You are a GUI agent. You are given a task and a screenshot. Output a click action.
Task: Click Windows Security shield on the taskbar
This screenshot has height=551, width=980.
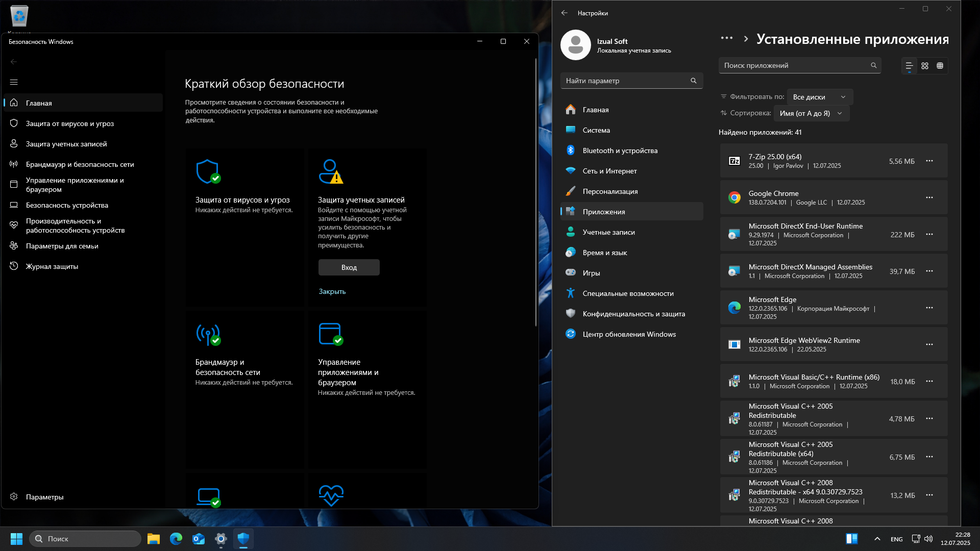point(243,539)
